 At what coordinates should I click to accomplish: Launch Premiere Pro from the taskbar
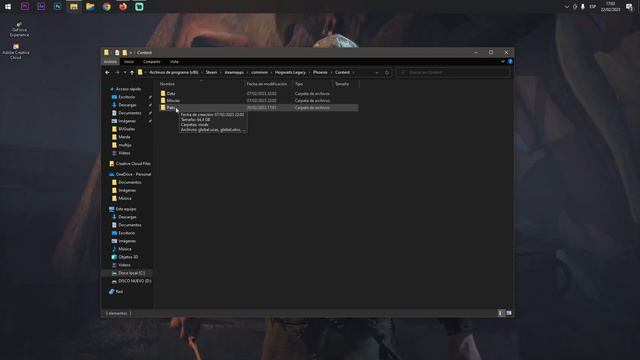pyautogui.click(x=24, y=7)
